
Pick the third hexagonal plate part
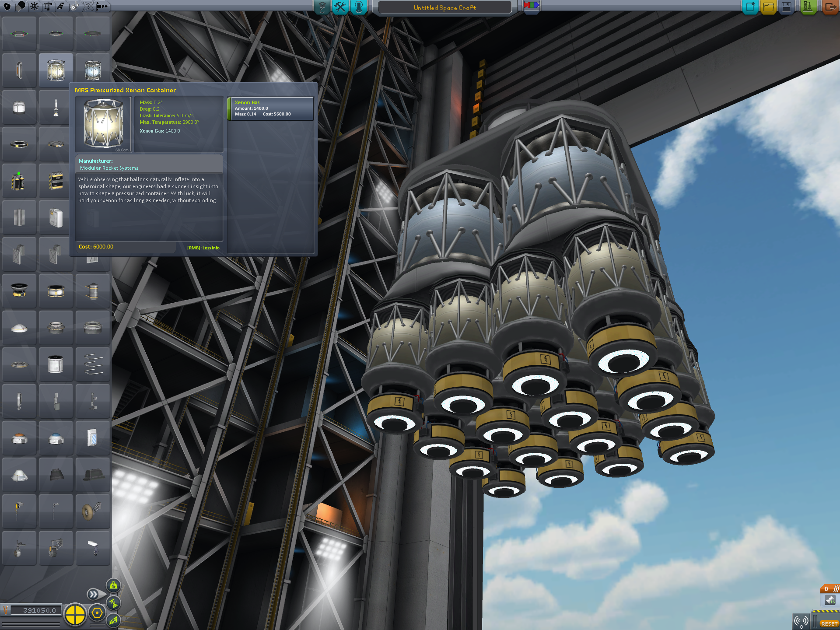[93, 34]
